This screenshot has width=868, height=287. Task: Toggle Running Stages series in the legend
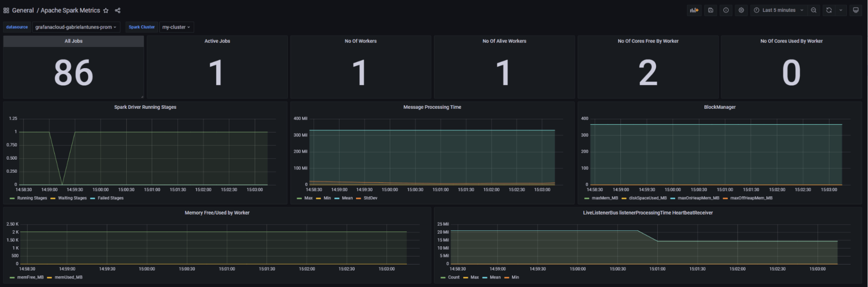pyautogui.click(x=32, y=198)
